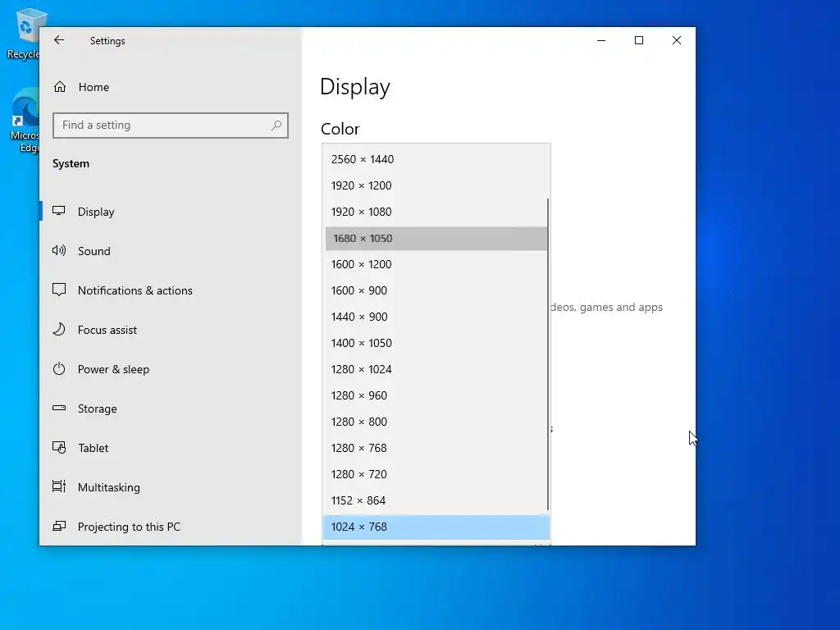Choose resolution 1920 × 1080
Viewport: 840px width, 630px height.
(x=436, y=212)
